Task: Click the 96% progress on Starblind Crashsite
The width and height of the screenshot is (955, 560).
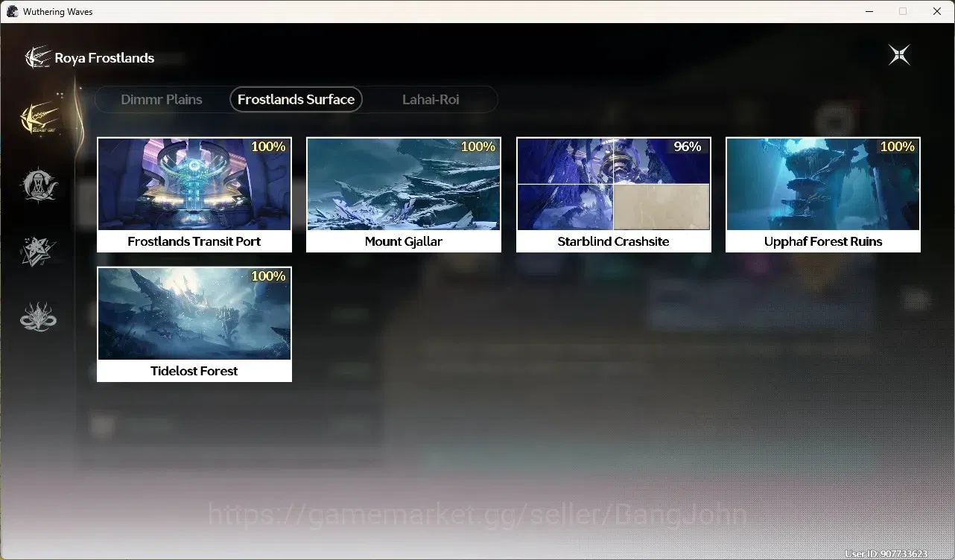Action: pos(688,147)
